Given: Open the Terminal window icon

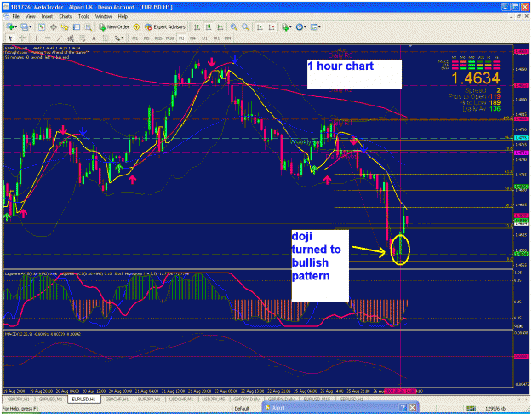Looking at the screenshot, I should pos(77,26).
